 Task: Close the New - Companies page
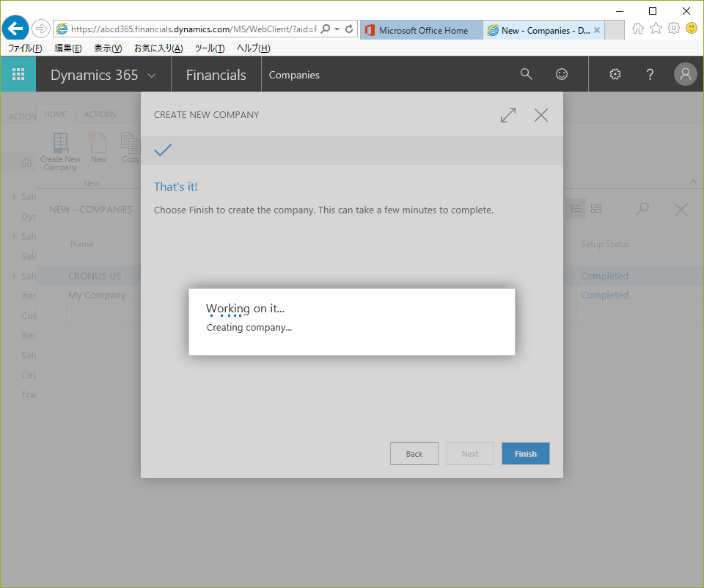681,209
